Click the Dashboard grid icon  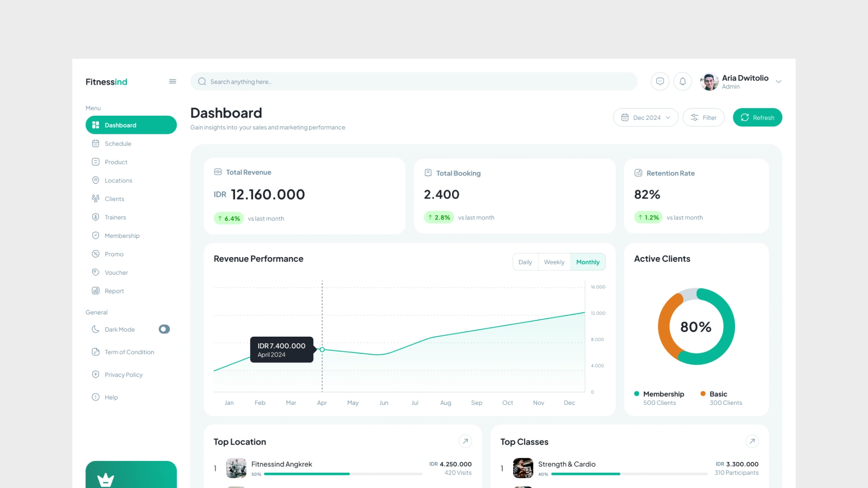(95, 125)
